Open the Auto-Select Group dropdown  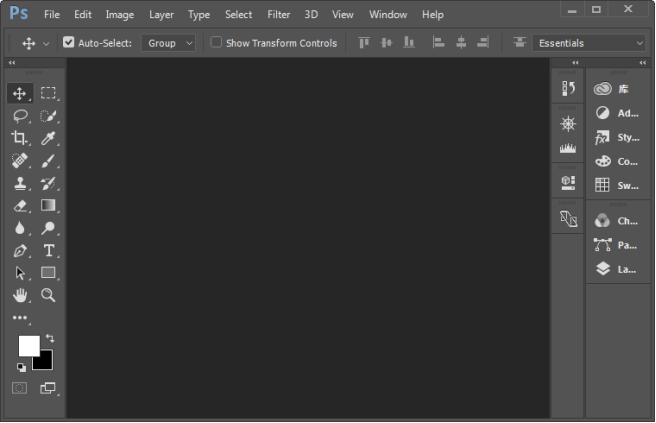coord(168,43)
